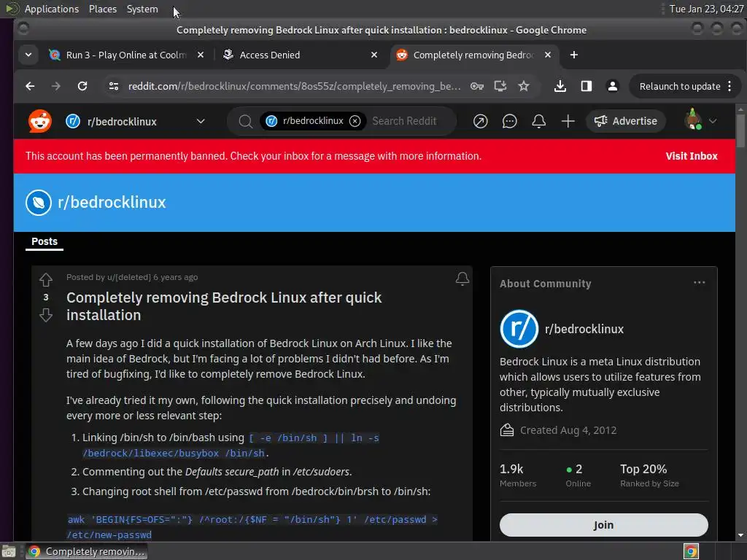Open the Applications menu
The height and width of the screenshot is (560, 747).
coord(52,9)
